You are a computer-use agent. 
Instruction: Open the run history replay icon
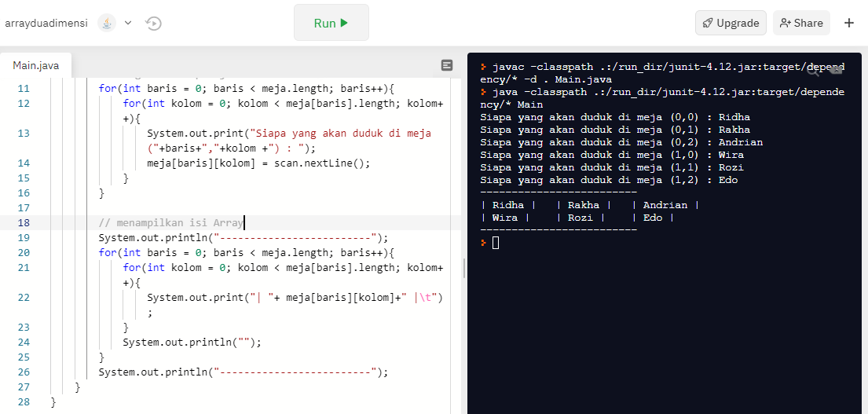[x=153, y=24]
